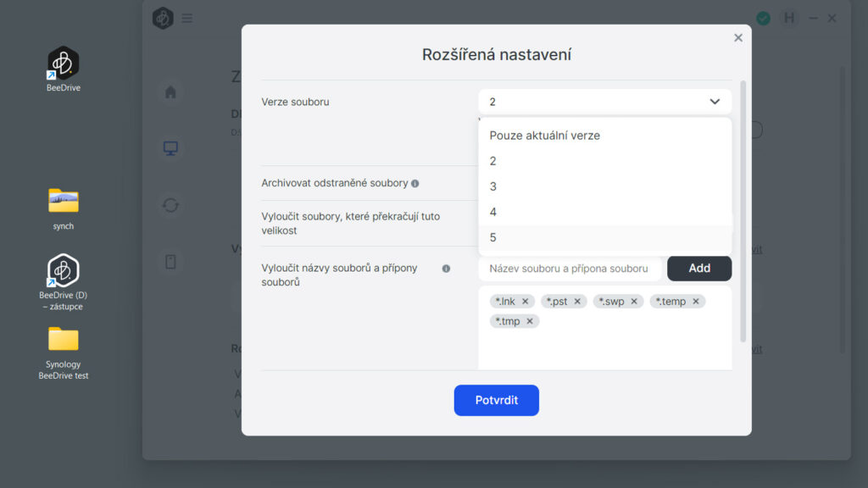
Task: Remove the *.lnk exclusion tag
Action: [526, 302]
